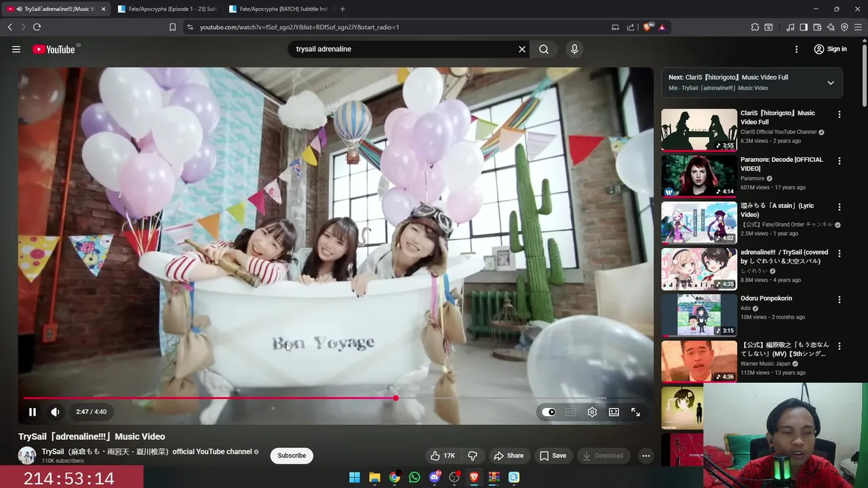Open the YouTube guide hamburger menu
This screenshot has height=488, width=868.
pos(16,49)
